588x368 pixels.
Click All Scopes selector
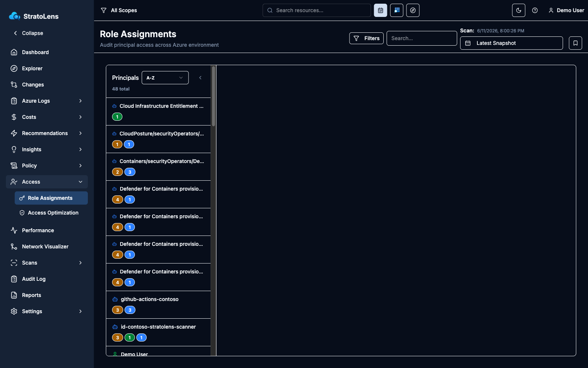click(119, 10)
